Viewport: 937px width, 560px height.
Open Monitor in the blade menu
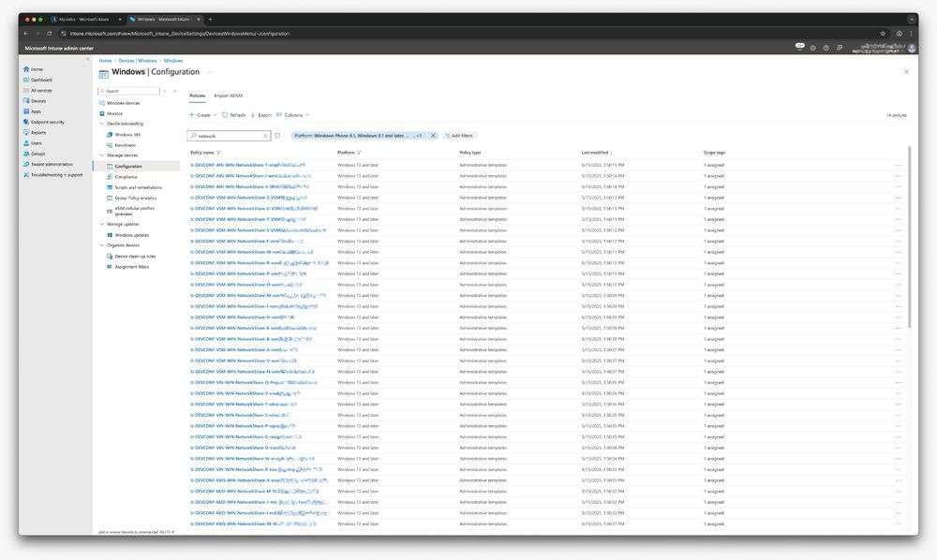(x=111, y=113)
